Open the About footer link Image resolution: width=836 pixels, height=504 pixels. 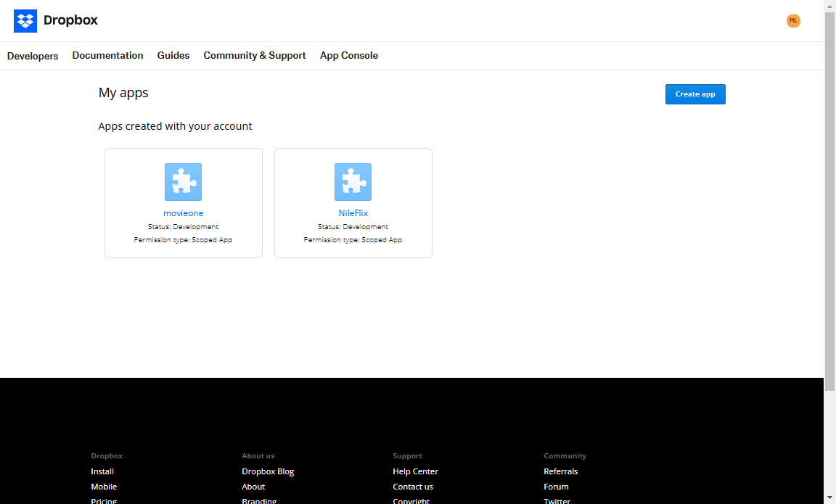[x=253, y=487]
